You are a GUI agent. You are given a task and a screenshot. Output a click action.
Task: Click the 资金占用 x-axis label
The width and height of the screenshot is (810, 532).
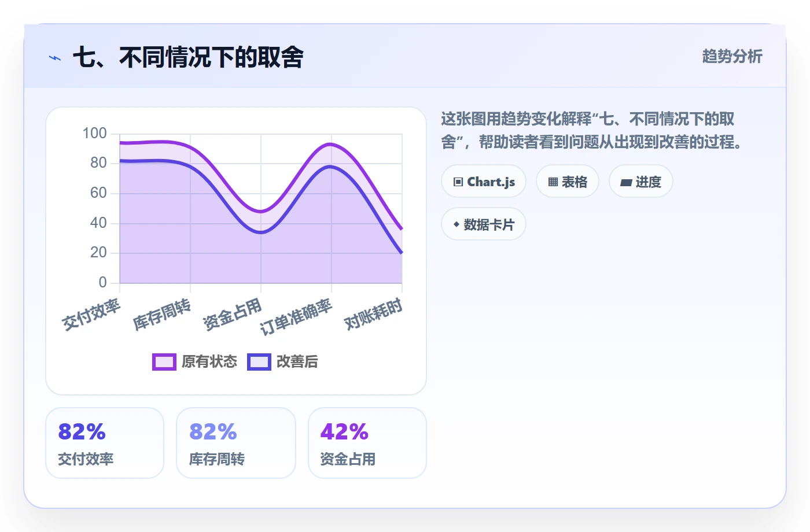tap(233, 315)
